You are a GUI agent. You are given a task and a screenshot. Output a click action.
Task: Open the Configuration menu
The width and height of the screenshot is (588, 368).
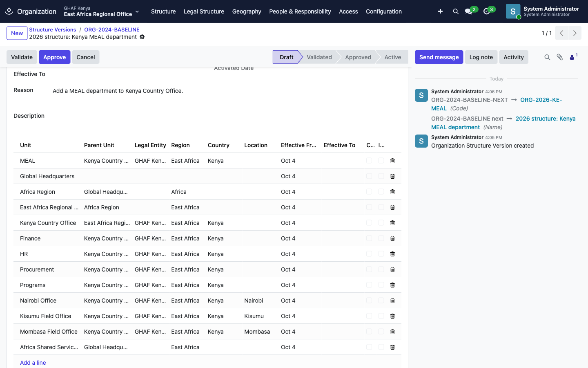point(384,11)
